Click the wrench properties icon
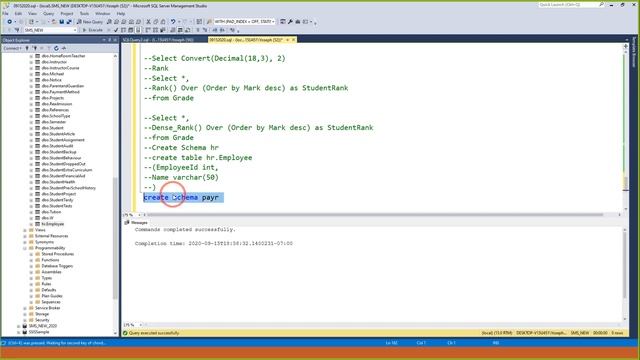This screenshot has width=640, height=360. click(290, 22)
